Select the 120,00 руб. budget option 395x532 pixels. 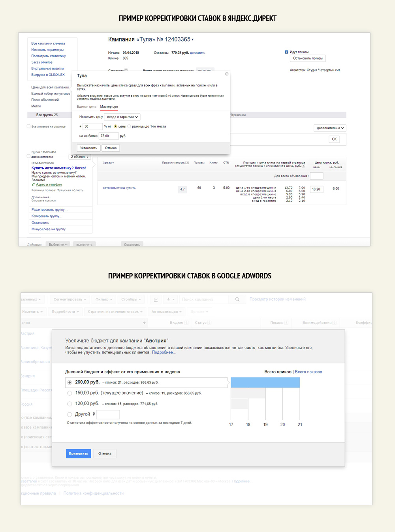coord(70,404)
